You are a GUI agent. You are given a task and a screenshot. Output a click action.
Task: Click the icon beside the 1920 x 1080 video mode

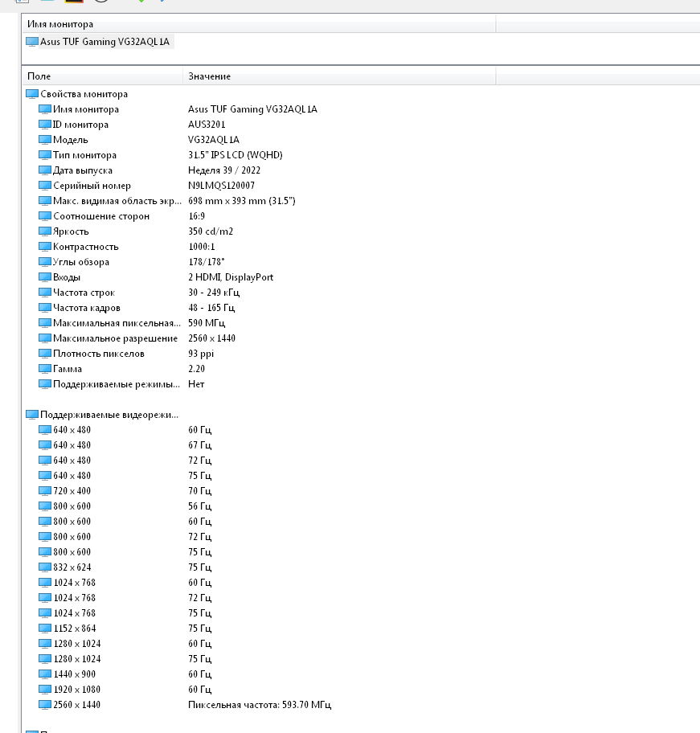pos(45,690)
